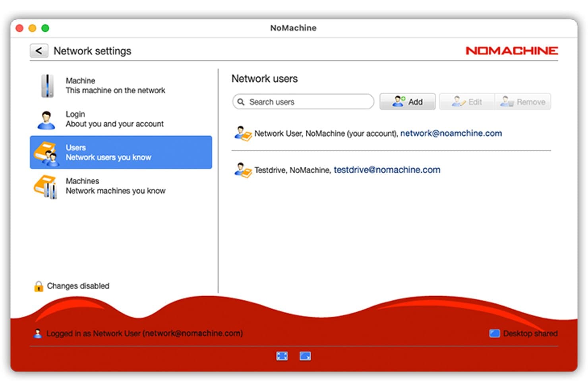Click the Desktop shared label

(530, 334)
